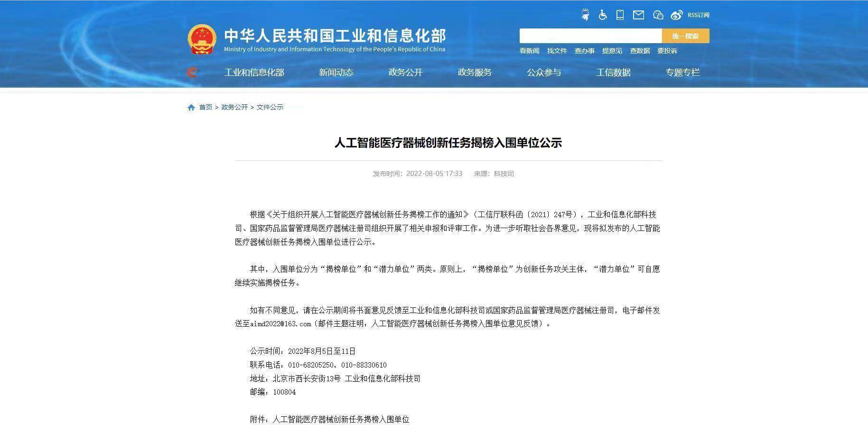Click 文件公示 in the breadcrumb
This screenshot has width=868, height=442.
[270, 107]
